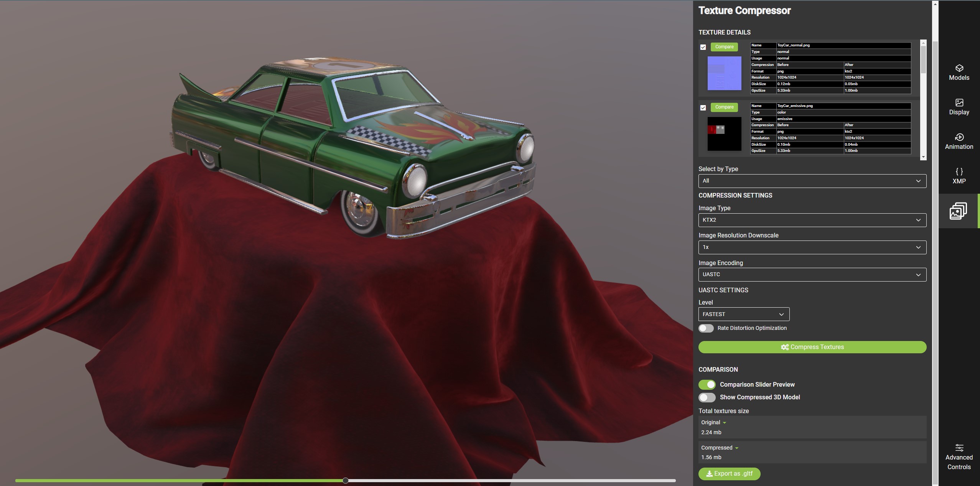Uncheck the ToyCar_normal.png texture checkbox

[x=703, y=47]
